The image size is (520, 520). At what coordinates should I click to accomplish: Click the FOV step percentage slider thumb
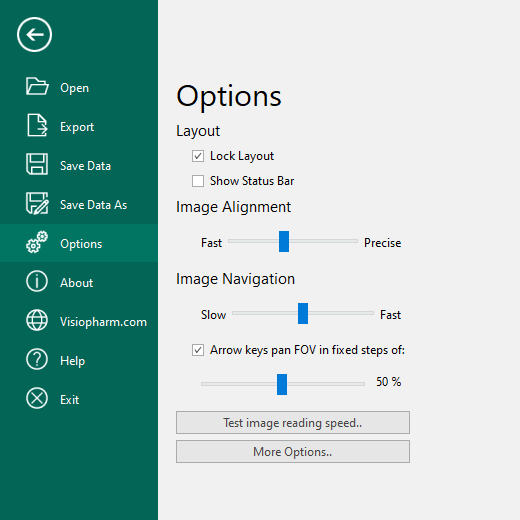coord(282,384)
